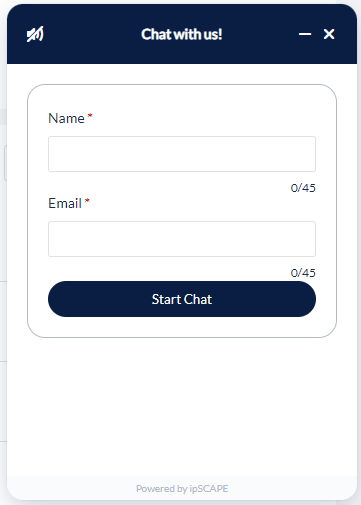Click the Email field label
The image size is (361, 505).
(65, 203)
